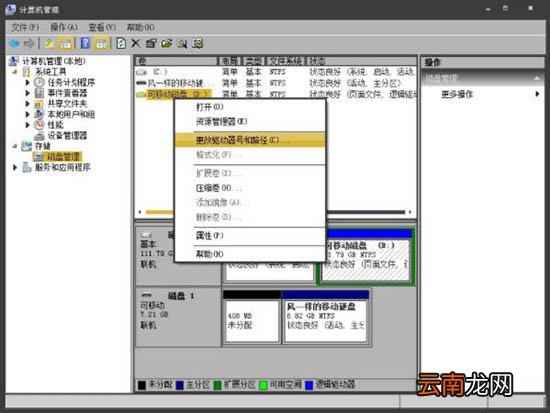550x413 pixels.
Task: Click the volume list horizontal scrollbar
Action: click(275, 212)
